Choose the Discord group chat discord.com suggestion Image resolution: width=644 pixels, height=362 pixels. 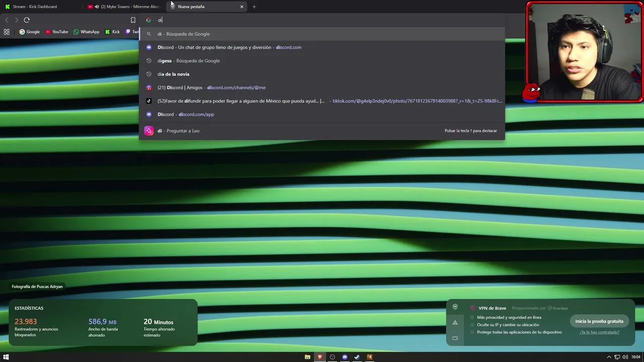pyautogui.click(x=322, y=47)
